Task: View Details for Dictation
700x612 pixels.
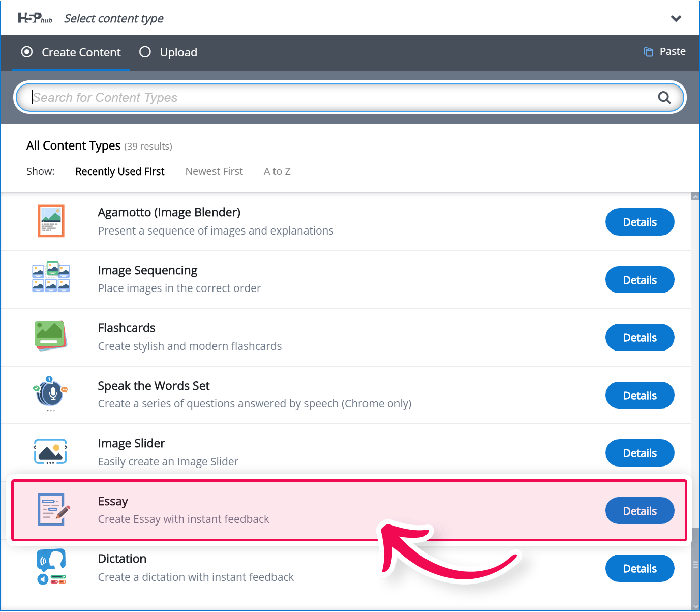Action: click(640, 568)
